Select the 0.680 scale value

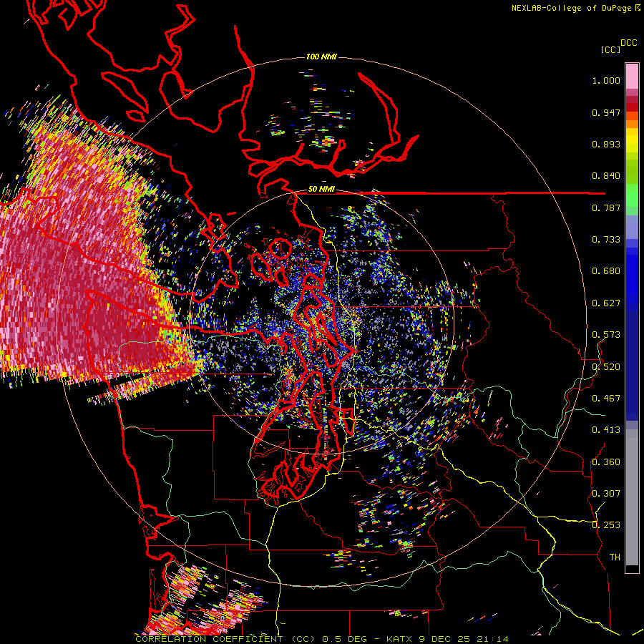pyautogui.click(x=606, y=271)
